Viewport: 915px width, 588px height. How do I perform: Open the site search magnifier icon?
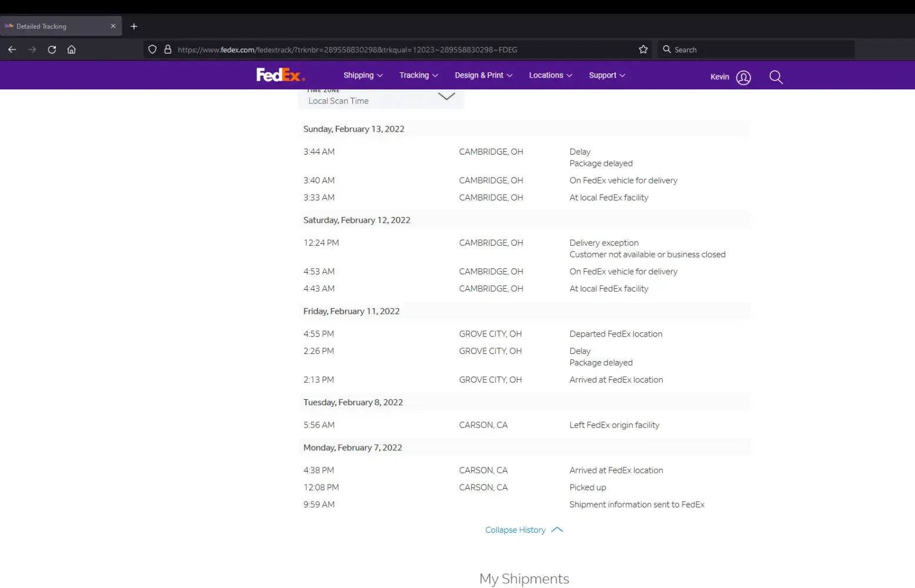pyautogui.click(x=776, y=77)
